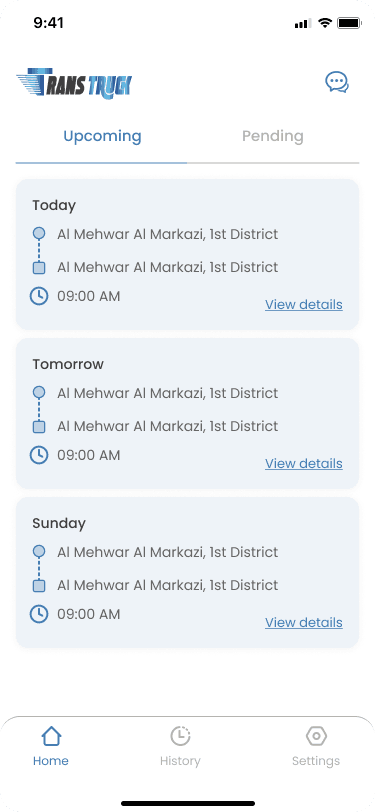Select the Upcoming tab
Image resolution: width=375 pixels, height=812 pixels.
102,137
